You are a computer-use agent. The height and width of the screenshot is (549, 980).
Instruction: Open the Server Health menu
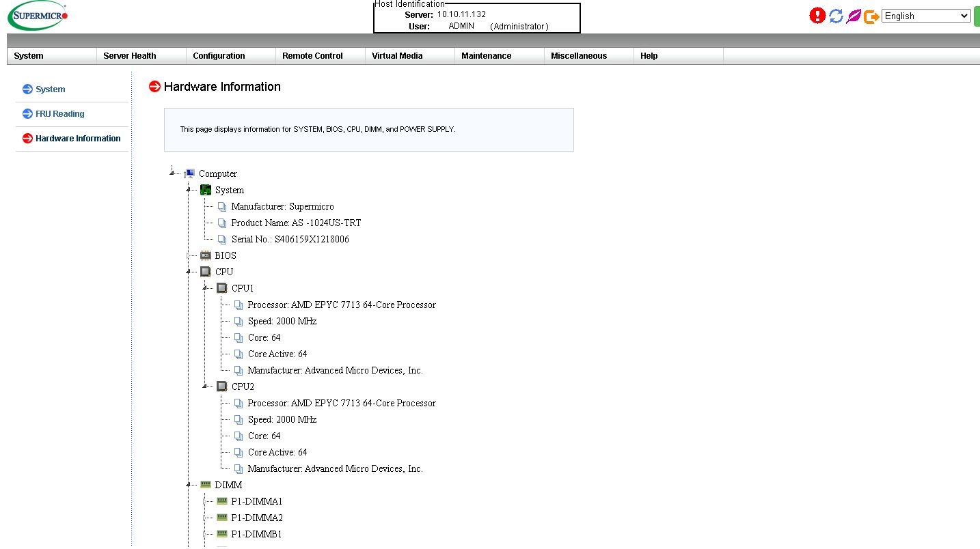tap(141, 56)
